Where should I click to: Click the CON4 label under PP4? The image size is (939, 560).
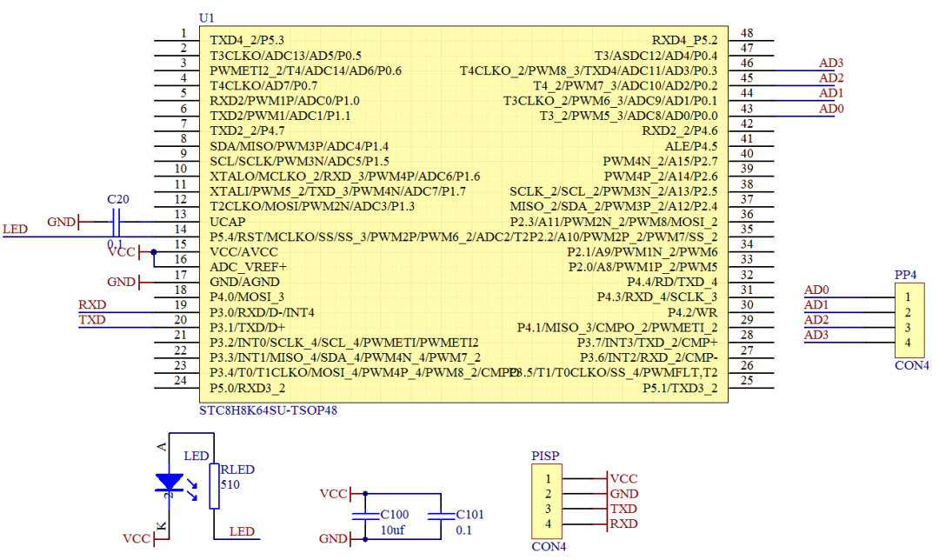[912, 365]
